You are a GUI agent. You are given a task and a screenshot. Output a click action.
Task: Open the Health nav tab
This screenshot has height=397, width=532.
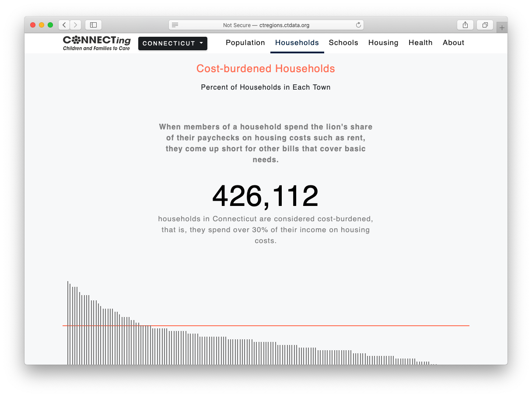pyautogui.click(x=420, y=42)
